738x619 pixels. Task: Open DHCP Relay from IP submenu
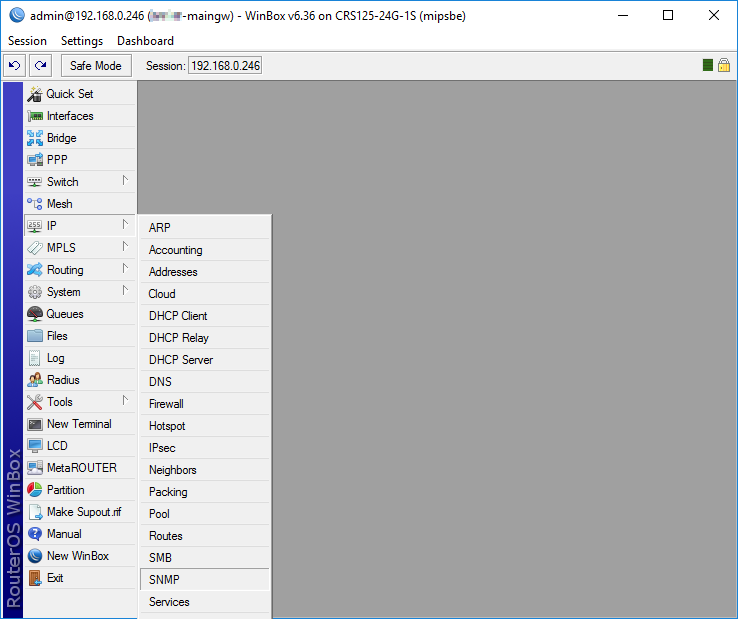tap(205, 338)
